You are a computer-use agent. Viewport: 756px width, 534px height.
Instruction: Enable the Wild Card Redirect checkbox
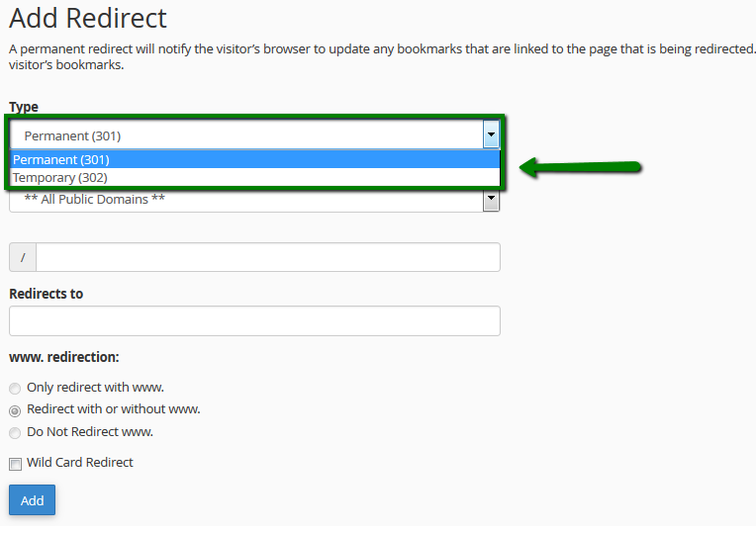coord(15,464)
